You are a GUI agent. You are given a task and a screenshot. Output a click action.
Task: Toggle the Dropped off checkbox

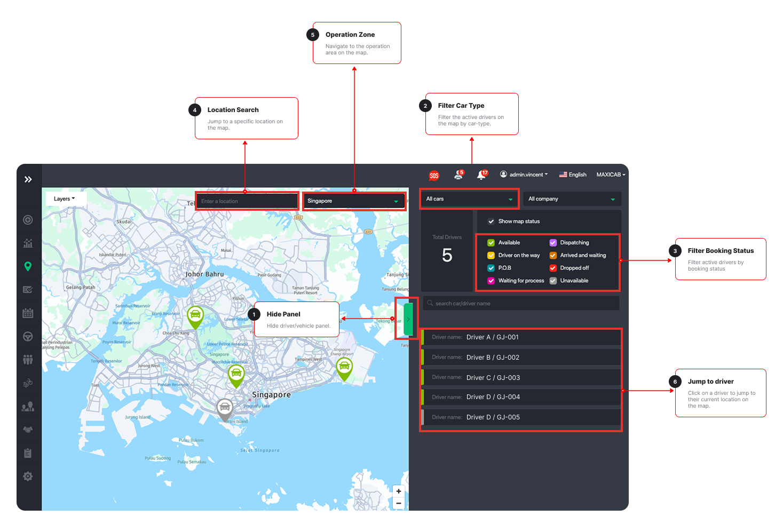[553, 268]
